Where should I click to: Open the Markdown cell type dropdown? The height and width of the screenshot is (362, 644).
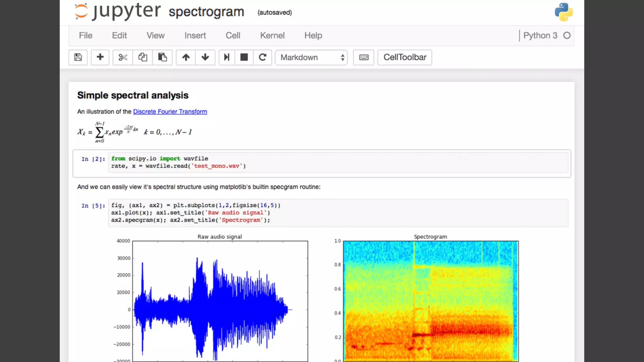(311, 57)
